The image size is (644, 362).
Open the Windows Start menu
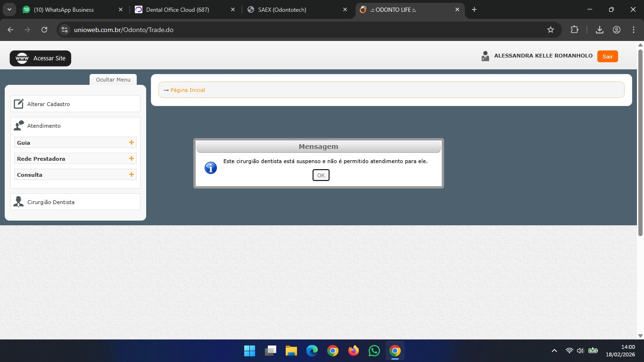tap(250, 351)
